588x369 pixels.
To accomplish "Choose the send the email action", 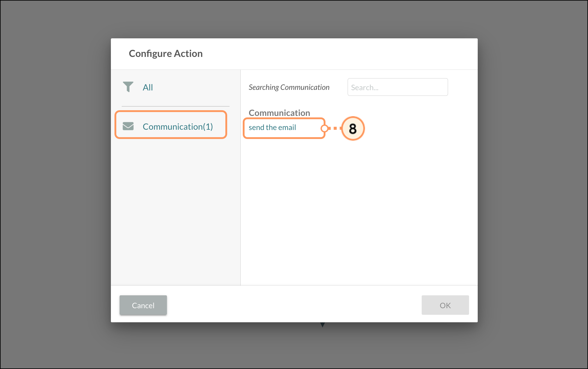I will 272,128.
